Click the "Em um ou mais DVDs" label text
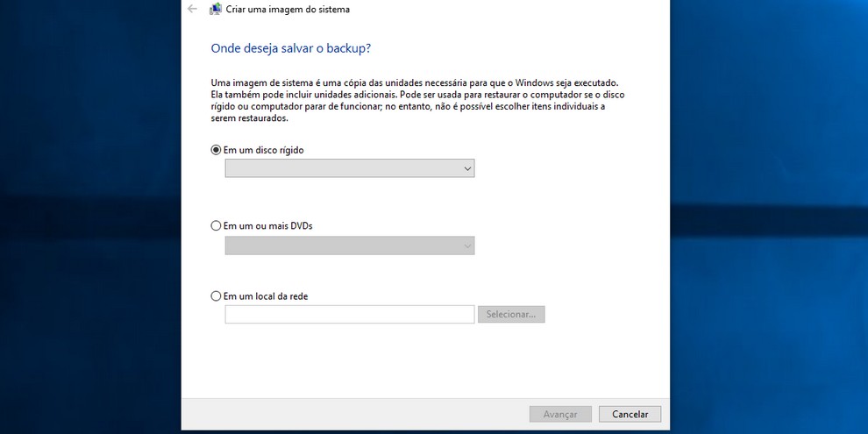The height and width of the screenshot is (434, 868). click(268, 225)
